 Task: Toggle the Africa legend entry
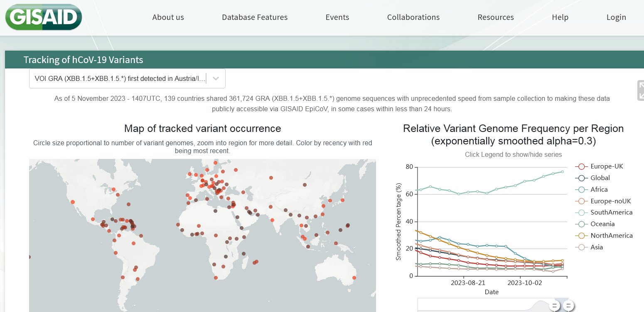click(x=599, y=190)
